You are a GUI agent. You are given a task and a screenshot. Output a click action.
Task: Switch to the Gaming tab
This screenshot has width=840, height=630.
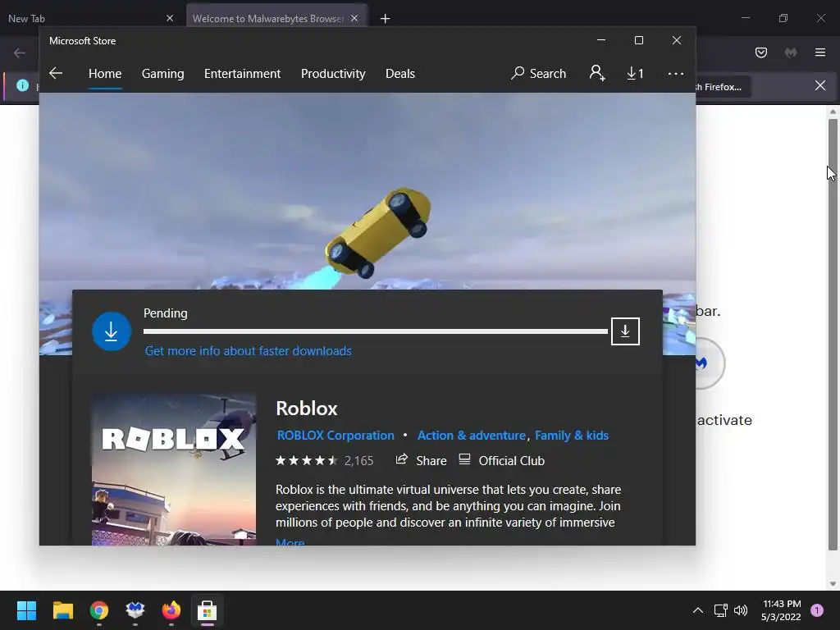163,73
